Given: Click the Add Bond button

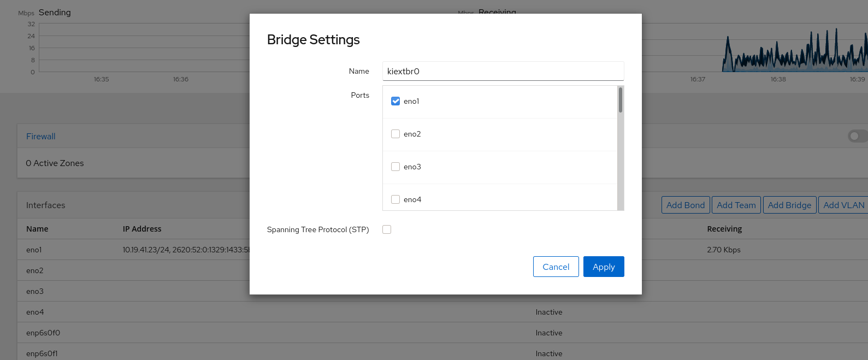Looking at the screenshot, I should [x=686, y=205].
